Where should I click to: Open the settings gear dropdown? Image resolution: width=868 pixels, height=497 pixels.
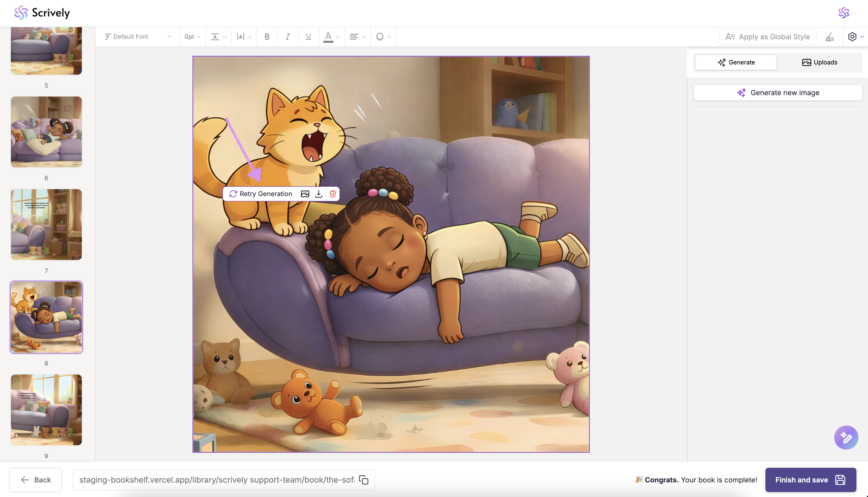[x=855, y=37]
